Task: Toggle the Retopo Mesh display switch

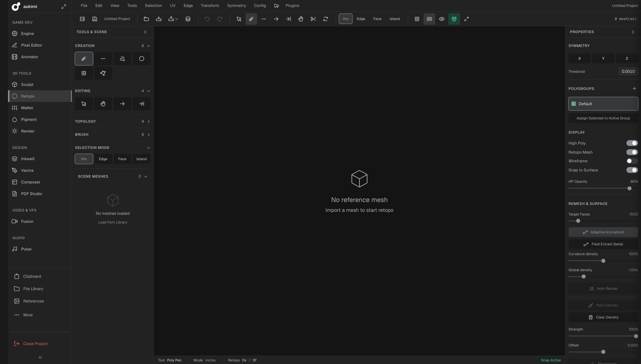Action: [x=632, y=152]
